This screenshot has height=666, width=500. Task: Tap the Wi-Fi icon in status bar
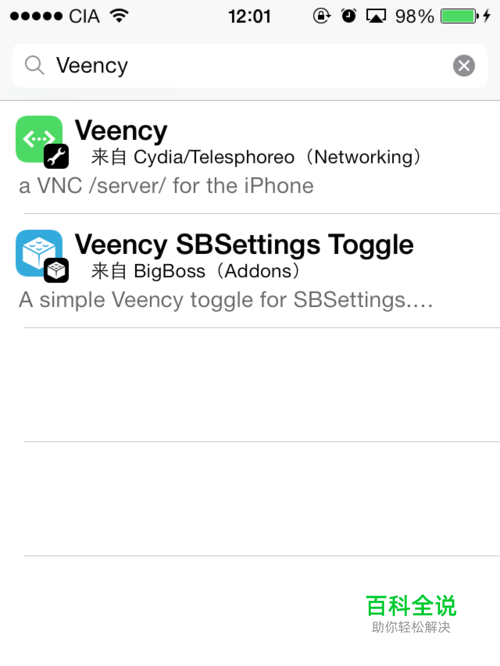[x=119, y=16]
